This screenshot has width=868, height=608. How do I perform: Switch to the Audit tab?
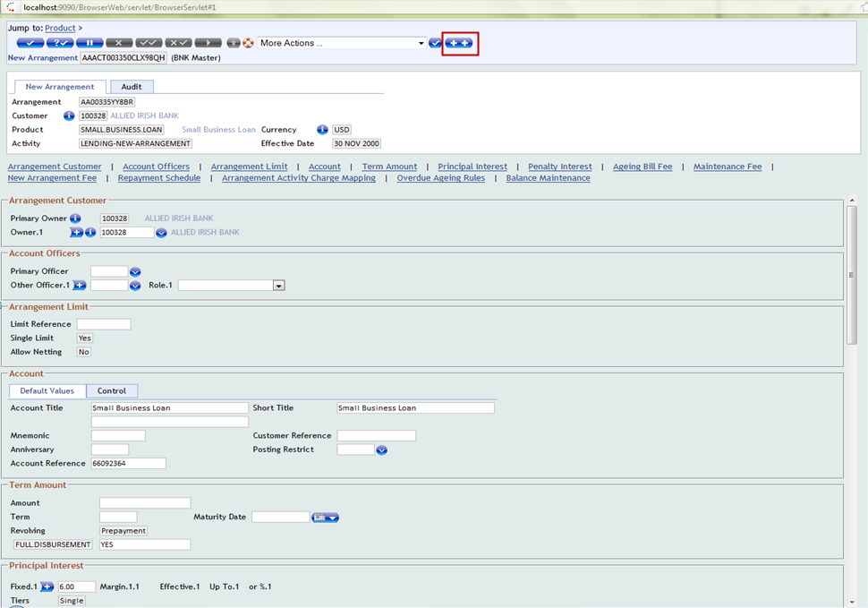point(132,87)
